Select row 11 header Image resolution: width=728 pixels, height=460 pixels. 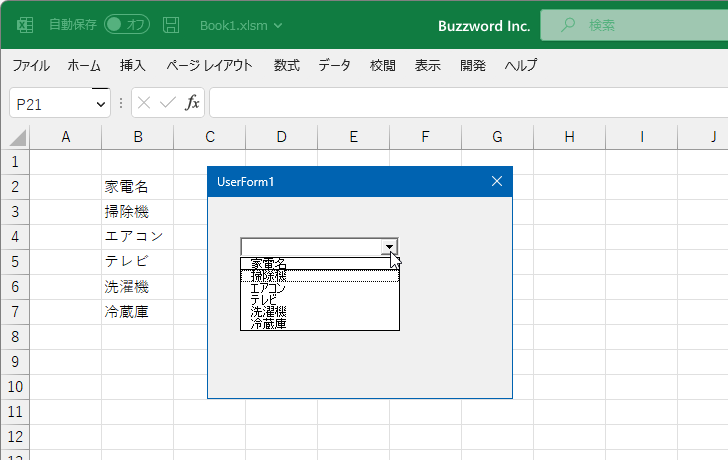coord(15,412)
